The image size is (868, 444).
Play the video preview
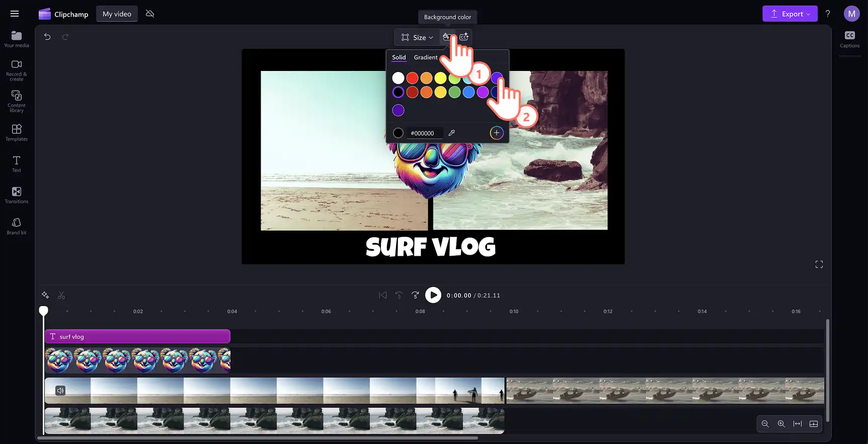[433, 295]
